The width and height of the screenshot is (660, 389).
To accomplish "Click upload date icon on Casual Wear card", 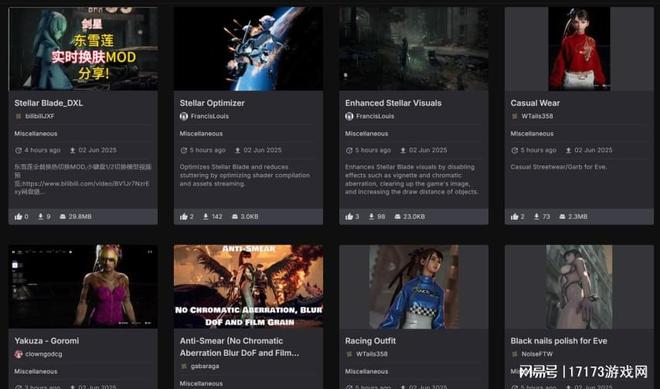I will [568, 150].
